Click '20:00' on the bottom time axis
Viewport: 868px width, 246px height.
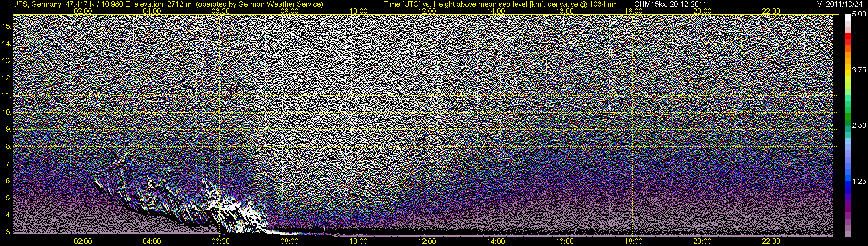[x=702, y=241]
